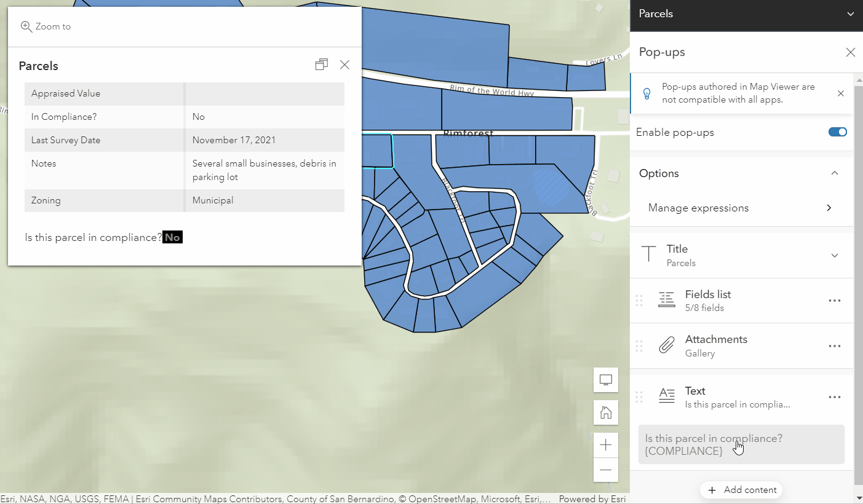Click the Add content button
Image resolution: width=863 pixels, height=504 pixels.
[741, 490]
